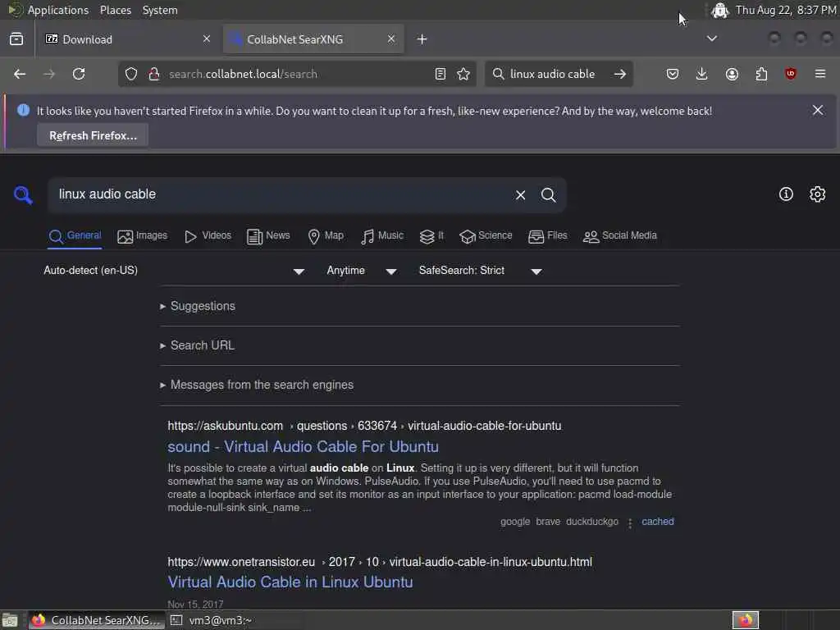Close the Download tab

coord(207,39)
